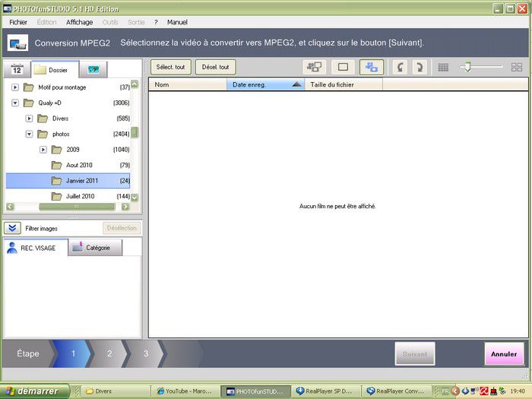Open the calendar view tab
Image resolution: width=532 pixels, height=399 pixels.
[x=16, y=70]
